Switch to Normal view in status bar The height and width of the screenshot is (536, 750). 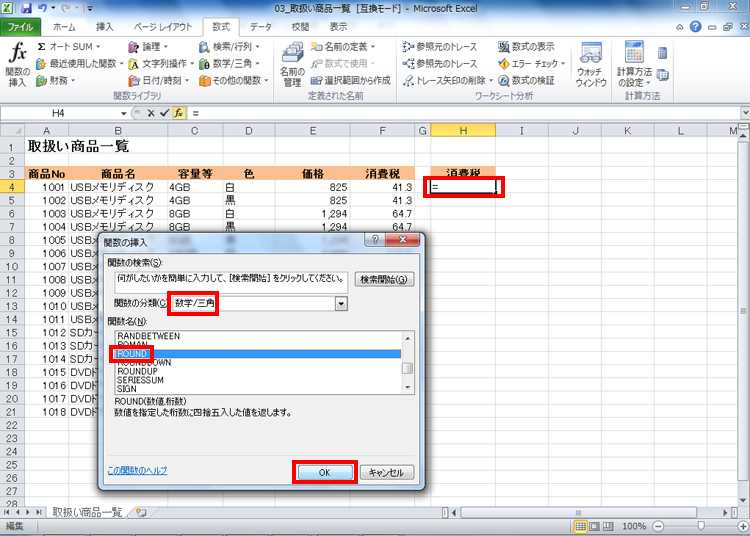tap(580, 526)
